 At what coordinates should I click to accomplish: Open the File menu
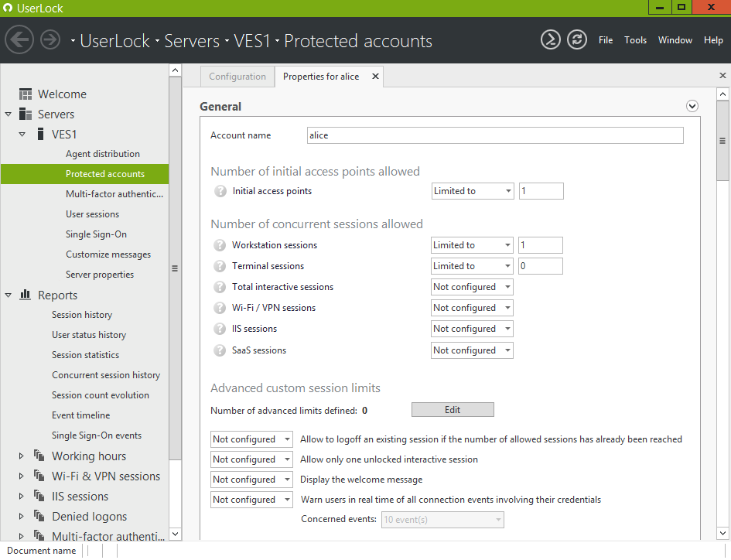(x=606, y=40)
